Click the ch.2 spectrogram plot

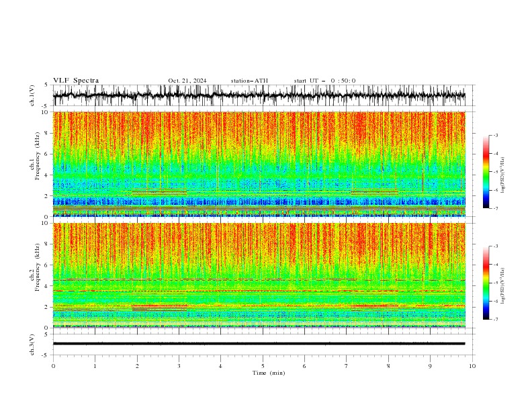[259, 275]
